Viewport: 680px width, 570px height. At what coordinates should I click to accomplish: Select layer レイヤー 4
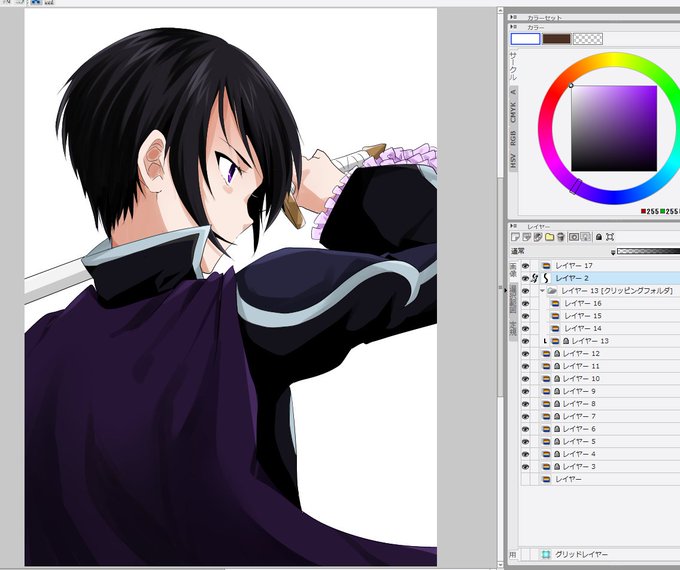coord(600,454)
